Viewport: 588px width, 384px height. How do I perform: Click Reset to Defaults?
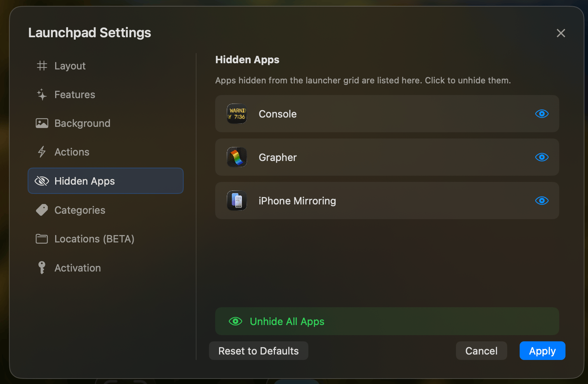pos(258,351)
